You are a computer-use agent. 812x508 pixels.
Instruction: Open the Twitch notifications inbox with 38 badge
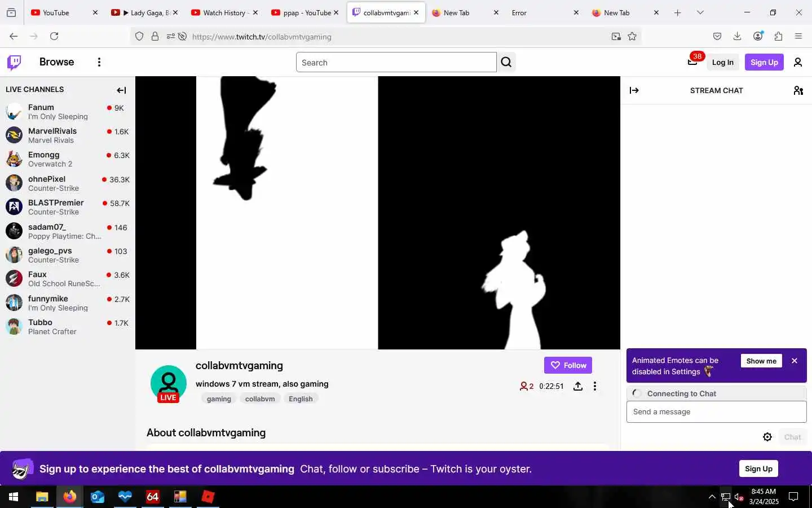click(693, 62)
